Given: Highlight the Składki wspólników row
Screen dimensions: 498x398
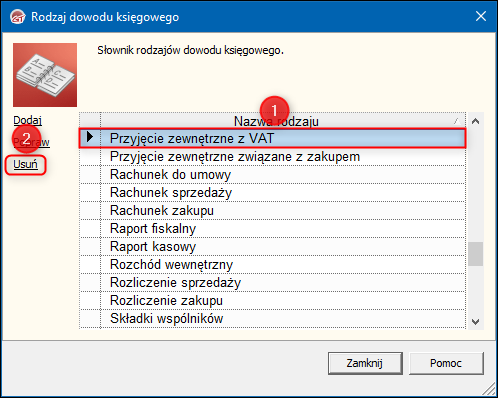Looking at the screenshot, I should [273, 318].
